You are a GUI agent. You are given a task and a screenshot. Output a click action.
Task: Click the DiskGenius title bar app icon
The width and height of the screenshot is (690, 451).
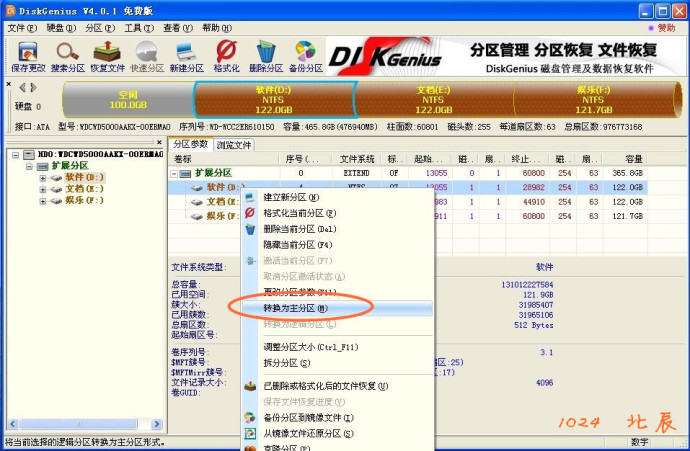point(10,11)
